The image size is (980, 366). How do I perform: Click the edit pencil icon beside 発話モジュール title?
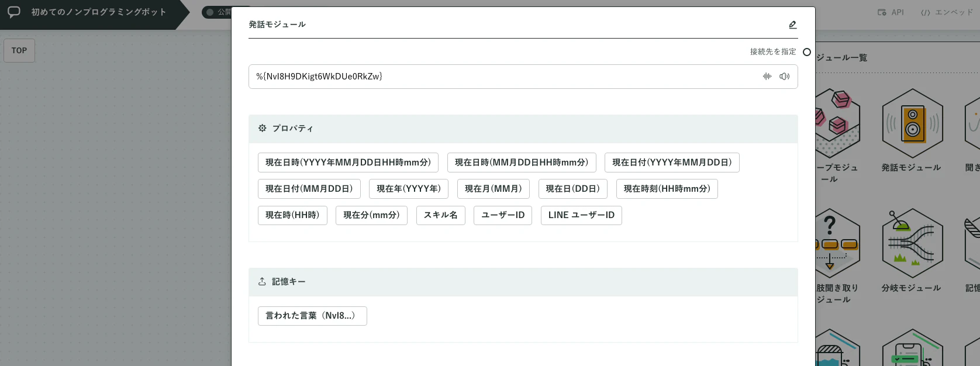793,25
